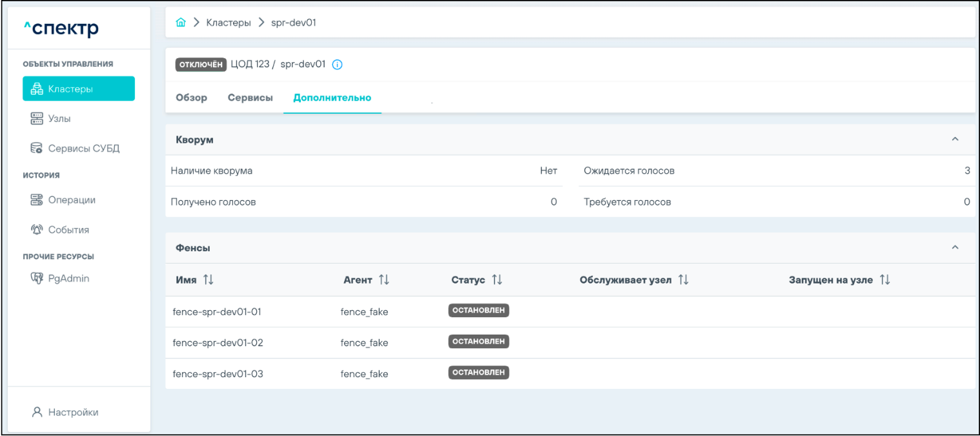Select the fence-spr-dev01-02 row

coord(218,343)
